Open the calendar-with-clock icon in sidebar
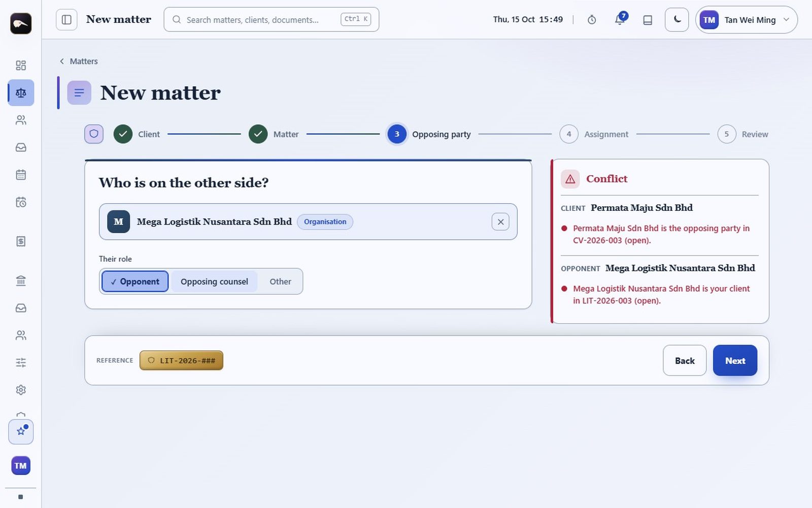Image resolution: width=812 pixels, height=508 pixels. [x=21, y=202]
